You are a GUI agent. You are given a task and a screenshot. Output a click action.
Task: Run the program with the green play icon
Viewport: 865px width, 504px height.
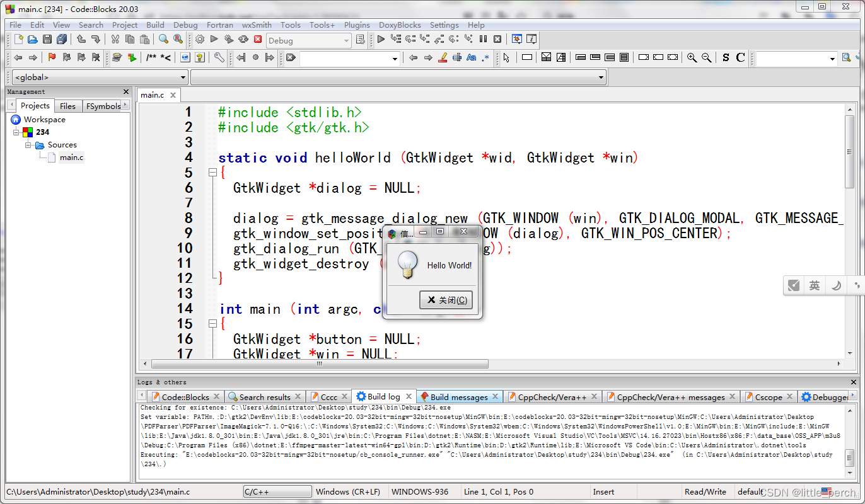(214, 39)
